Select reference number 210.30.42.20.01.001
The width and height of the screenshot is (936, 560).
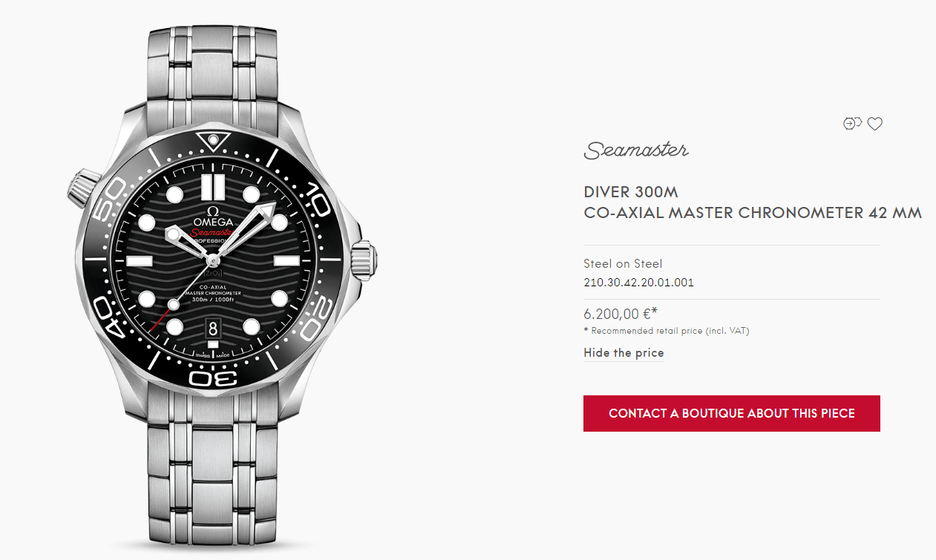[638, 283]
